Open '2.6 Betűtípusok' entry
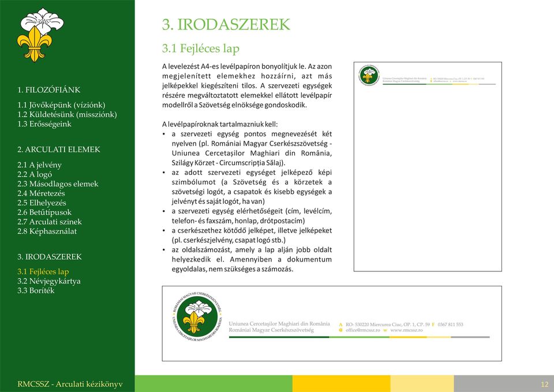 coord(44,212)
